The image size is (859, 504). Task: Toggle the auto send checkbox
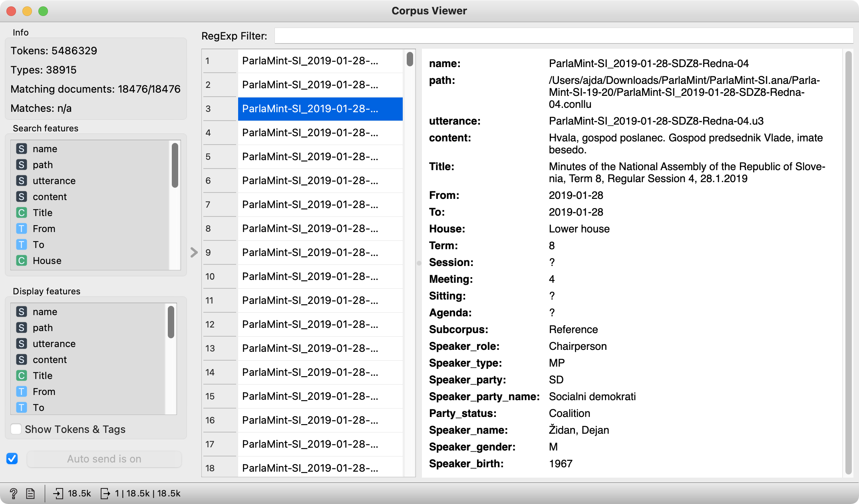click(12, 459)
